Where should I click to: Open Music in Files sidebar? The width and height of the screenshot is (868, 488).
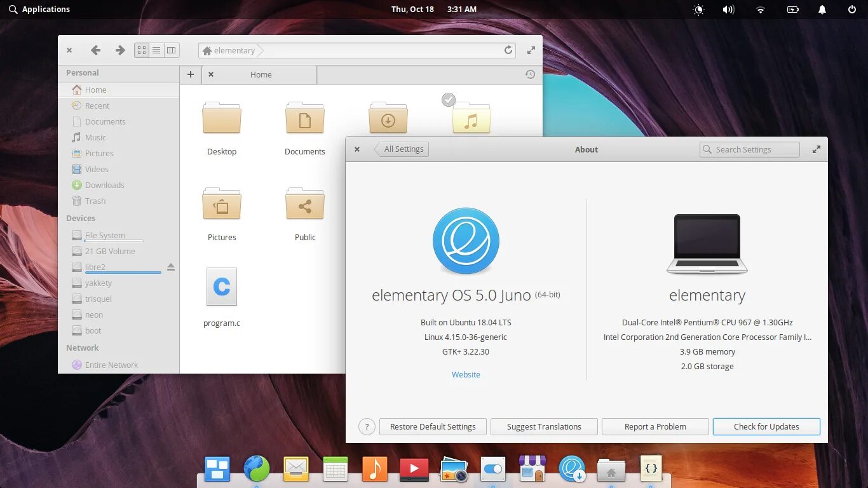119,137
